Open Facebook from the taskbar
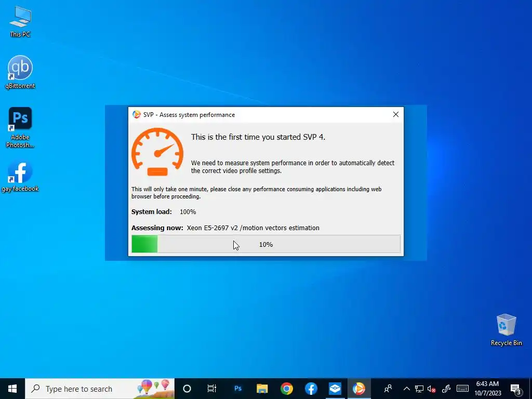 point(311,389)
